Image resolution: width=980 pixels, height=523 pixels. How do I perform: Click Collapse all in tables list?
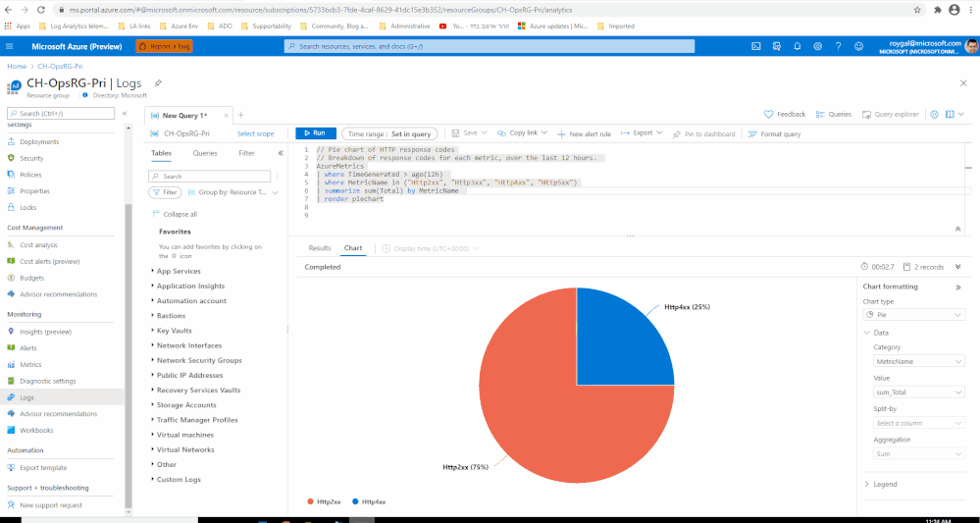pos(175,214)
